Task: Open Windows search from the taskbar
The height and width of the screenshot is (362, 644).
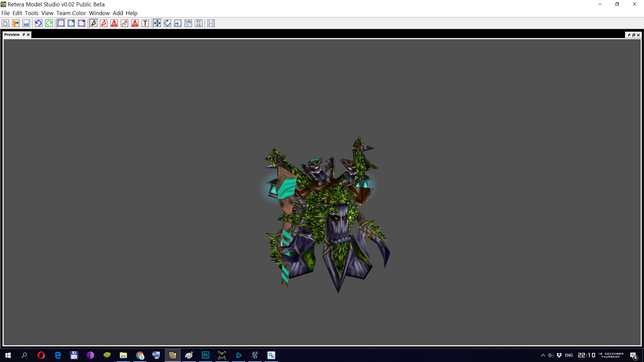Action: 24,355
